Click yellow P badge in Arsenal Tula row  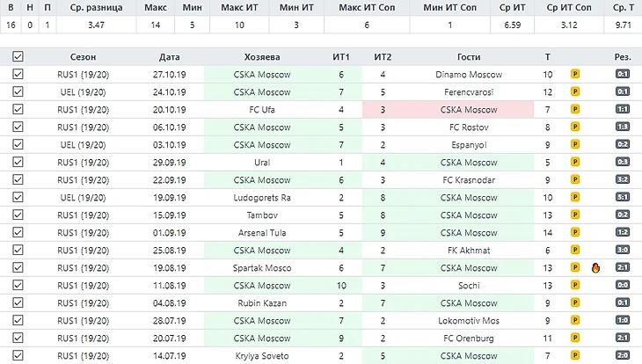click(574, 233)
